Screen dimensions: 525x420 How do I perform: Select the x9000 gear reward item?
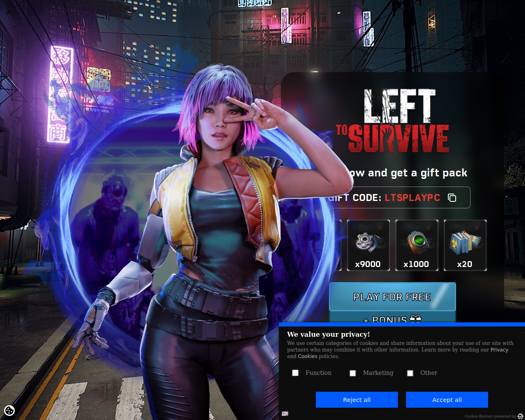point(368,245)
